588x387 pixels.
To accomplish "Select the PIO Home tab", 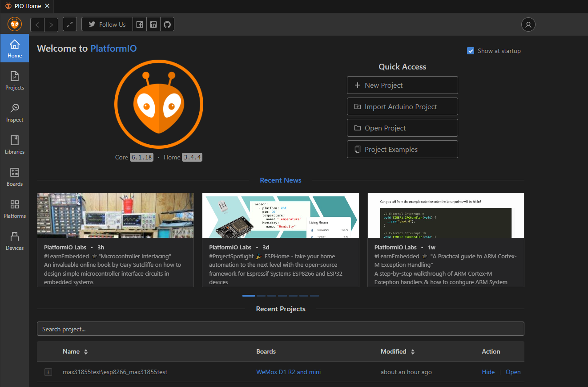I will click(27, 6).
